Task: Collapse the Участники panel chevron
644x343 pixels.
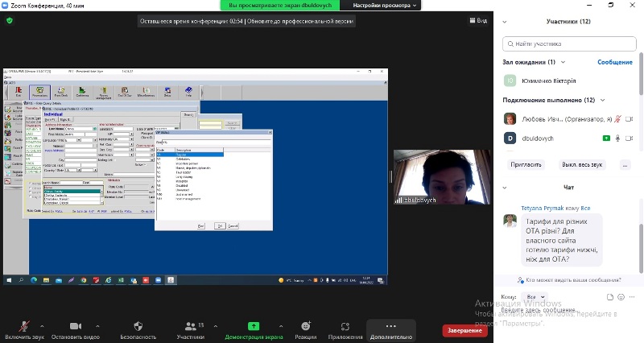Action: tap(505, 22)
